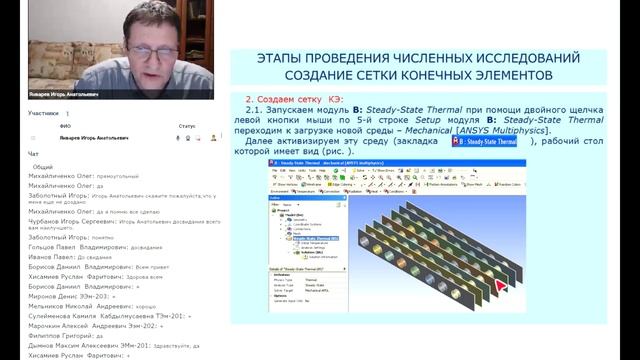Click the red chat status icon in the participant row
Image resolution: width=640 pixels, height=360 pixels.
(x=198, y=138)
